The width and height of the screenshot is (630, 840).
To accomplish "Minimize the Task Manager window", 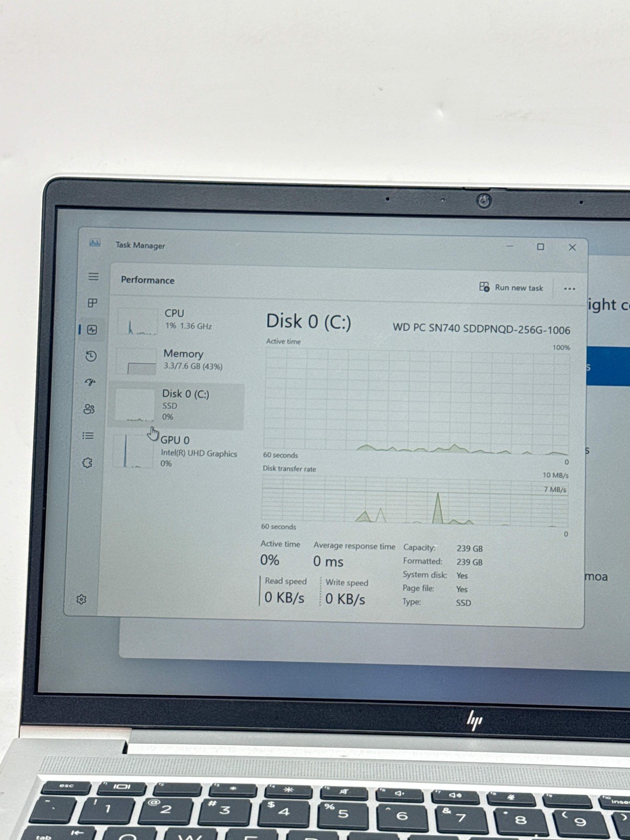I will [x=510, y=246].
